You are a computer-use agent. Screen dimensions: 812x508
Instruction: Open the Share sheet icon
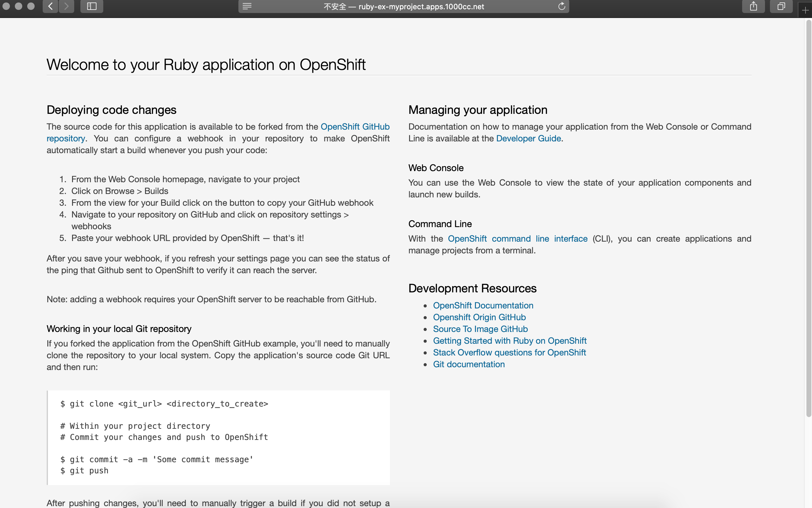click(x=753, y=6)
